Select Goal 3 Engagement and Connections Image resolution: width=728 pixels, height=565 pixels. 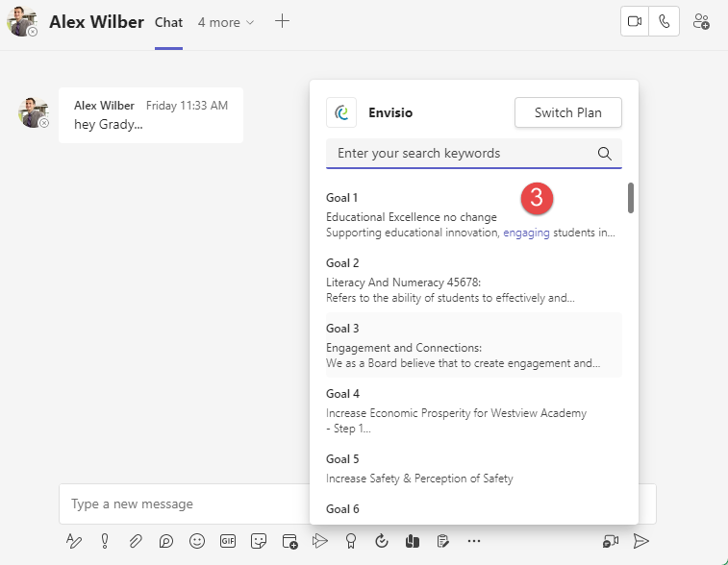[473, 346]
